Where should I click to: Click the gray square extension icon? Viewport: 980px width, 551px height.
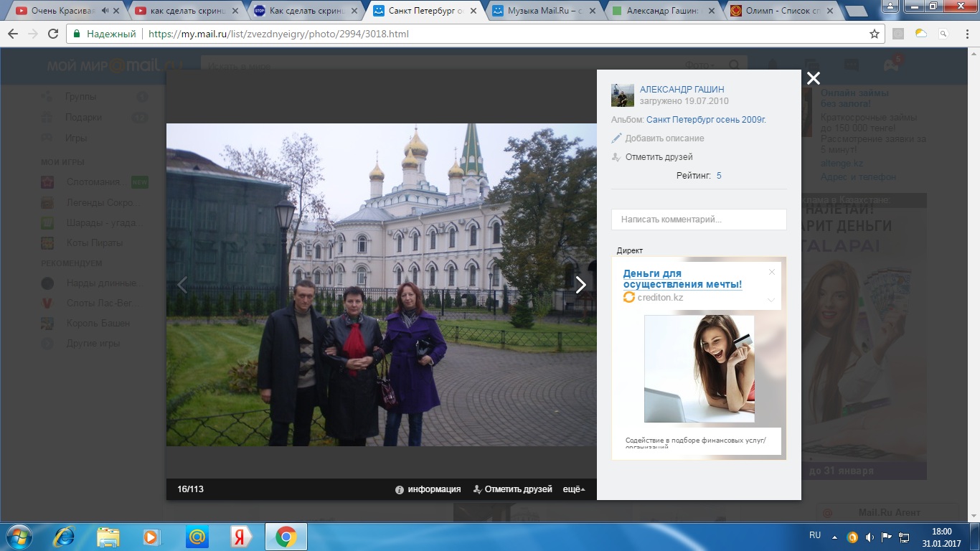pos(897,34)
